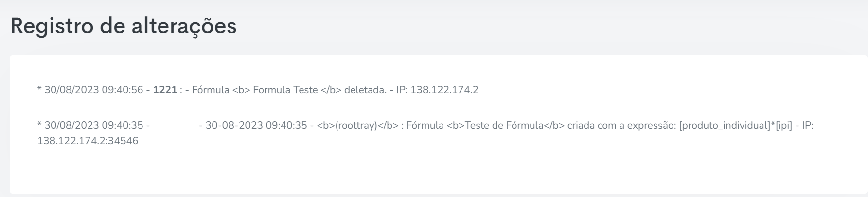
Task: Click the "(roottray)" user text
Action: click(356, 126)
